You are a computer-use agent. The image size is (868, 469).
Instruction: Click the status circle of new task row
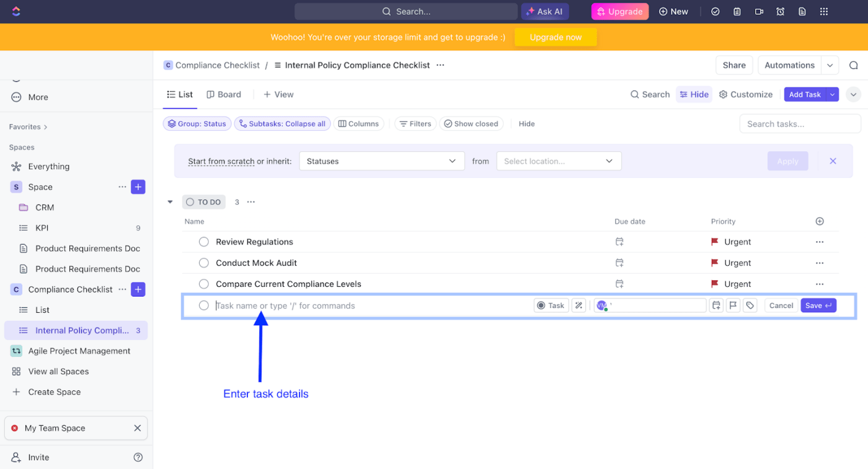pyautogui.click(x=203, y=305)
